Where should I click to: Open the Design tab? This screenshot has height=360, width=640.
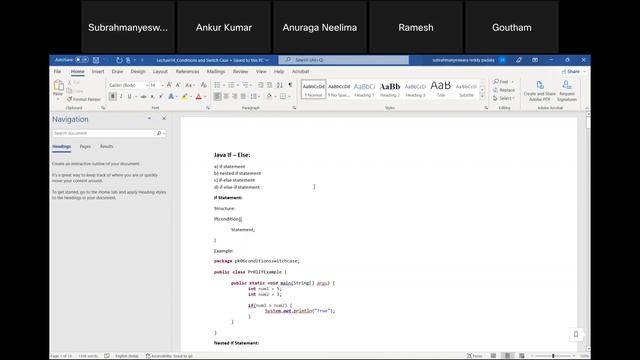(138, 71)
